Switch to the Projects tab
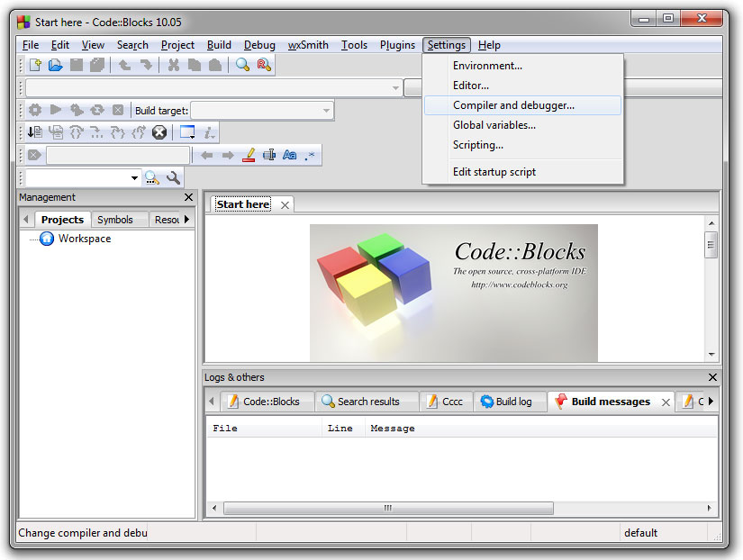 point(62,220)
